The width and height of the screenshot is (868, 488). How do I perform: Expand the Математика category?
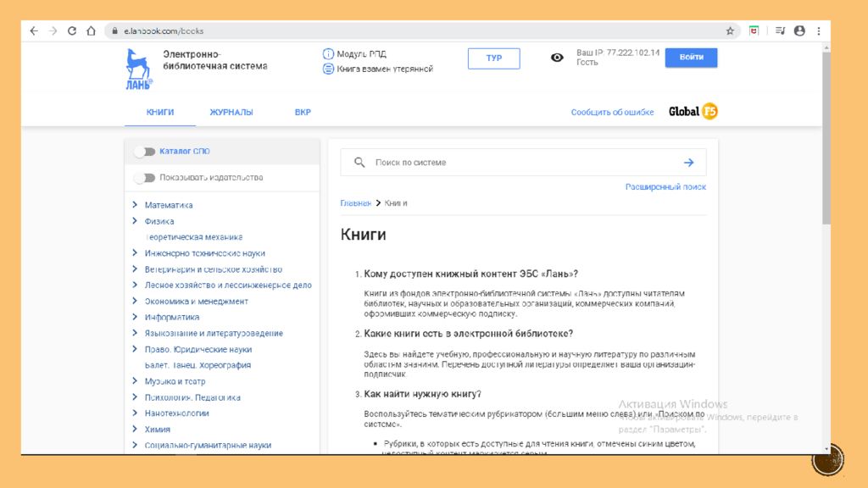click(135, 205)
